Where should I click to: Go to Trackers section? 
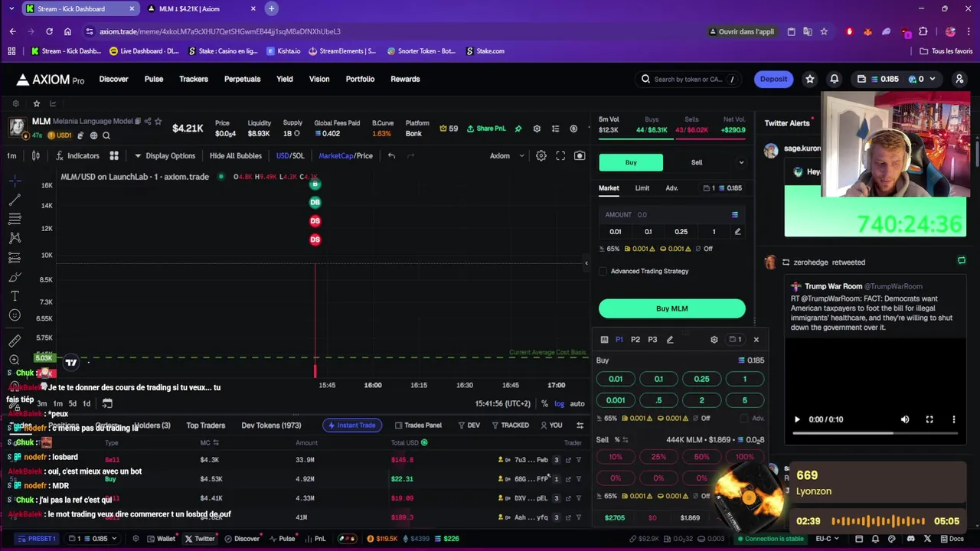click(x=194, y=79)
